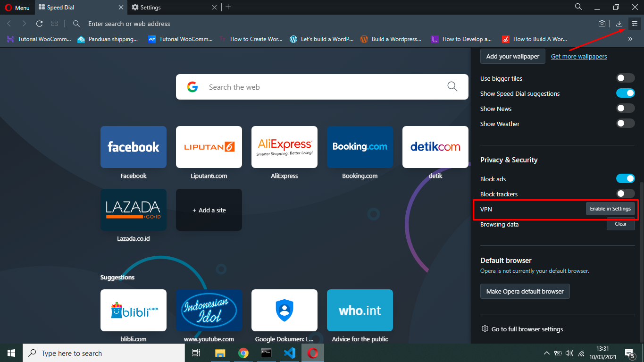Open the Lazada.co.id tile
Image resolution: width=644 pixels, height=362 pixels.
pyautogui.click(x=134, y=210)
